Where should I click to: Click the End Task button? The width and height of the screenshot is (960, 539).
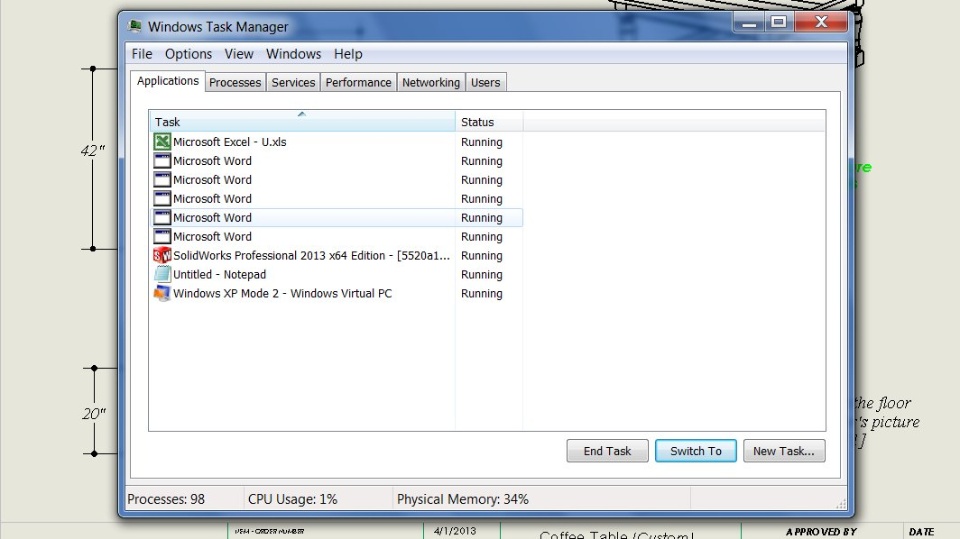coord(607,451)
